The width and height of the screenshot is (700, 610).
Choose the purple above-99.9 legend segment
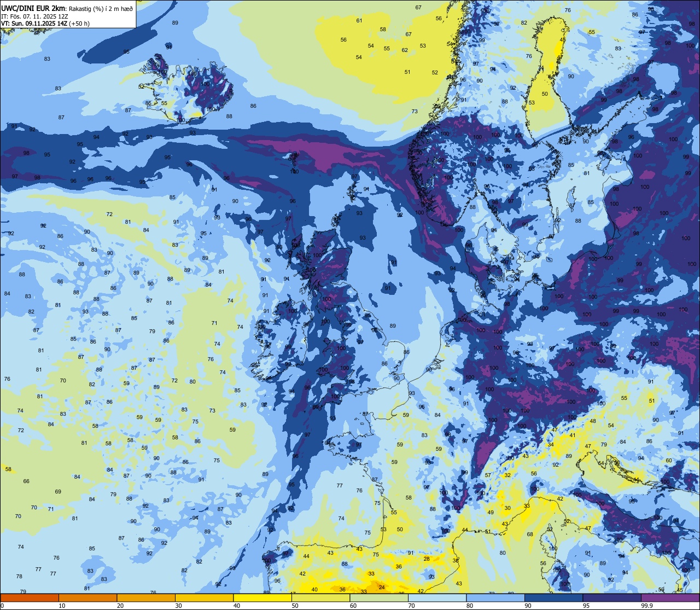[670, 597]
